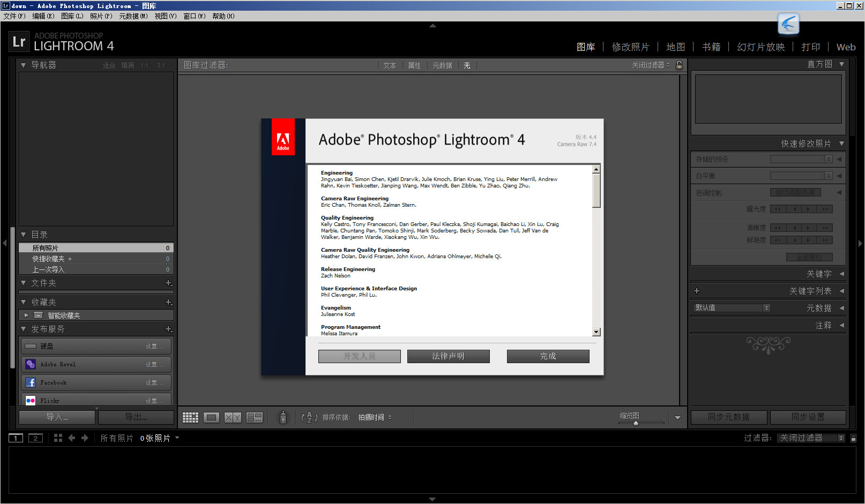Select the Metadata (元数据) filter option
The width and height of the screenshot is (865, 504).
click(x=442, y=65)
